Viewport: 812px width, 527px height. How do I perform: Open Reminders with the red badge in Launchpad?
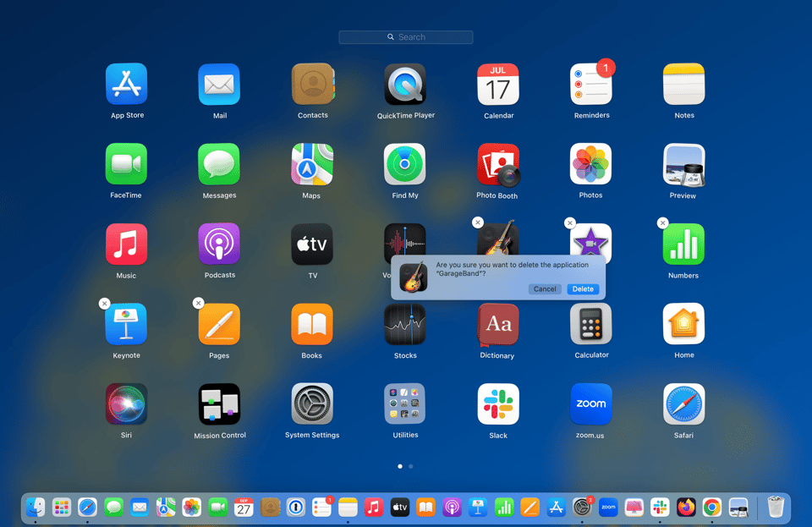pyautogui.click(x=591, y=84)
